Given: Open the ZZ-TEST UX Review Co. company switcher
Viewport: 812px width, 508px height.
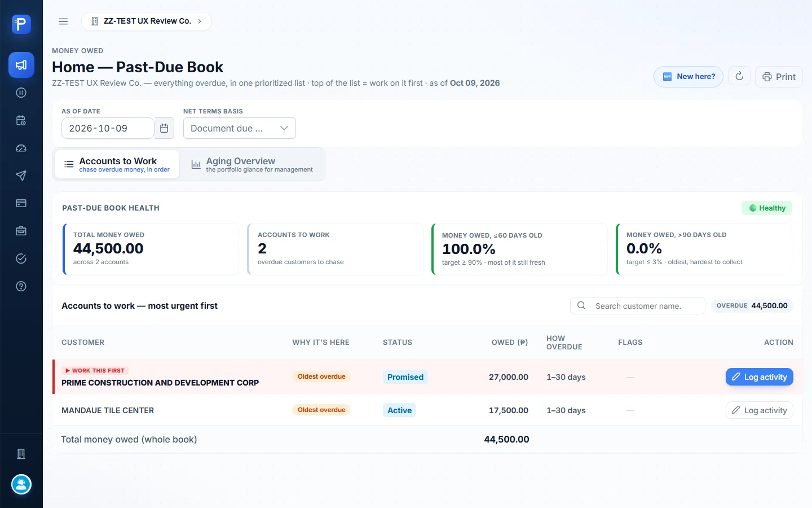Looking at the screenshot, I should pos(147,21).
